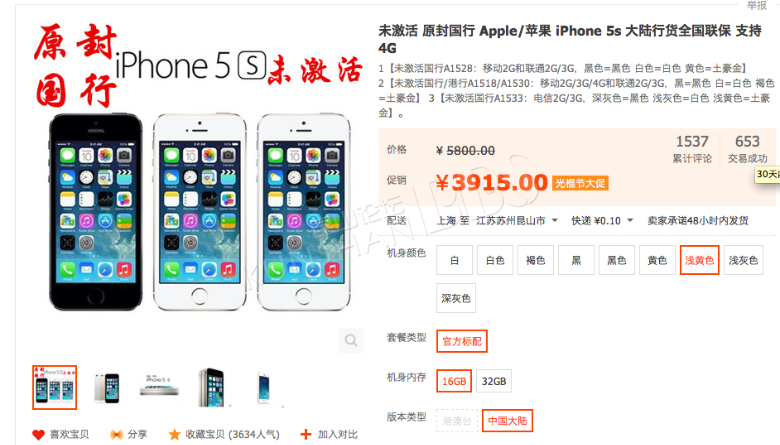Choose the 32GB memory option
Screen dimensions: 780x445
pos(494,381)
